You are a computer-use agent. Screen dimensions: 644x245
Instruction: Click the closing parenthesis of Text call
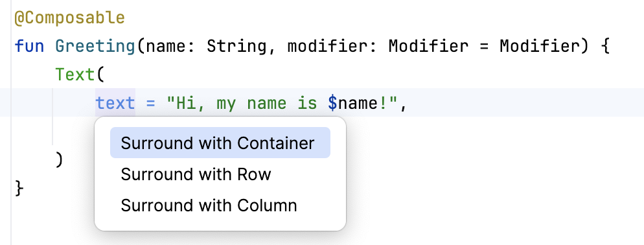(x=59, y=159)
